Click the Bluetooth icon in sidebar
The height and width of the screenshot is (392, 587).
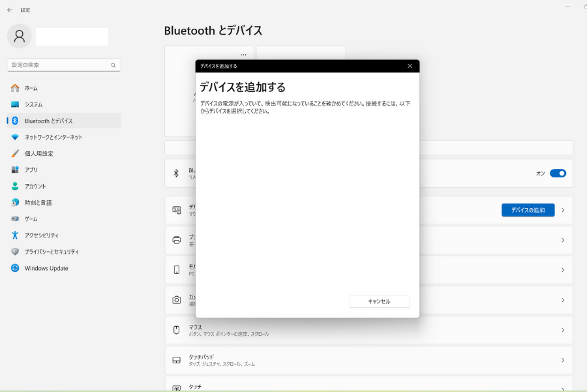15,121
